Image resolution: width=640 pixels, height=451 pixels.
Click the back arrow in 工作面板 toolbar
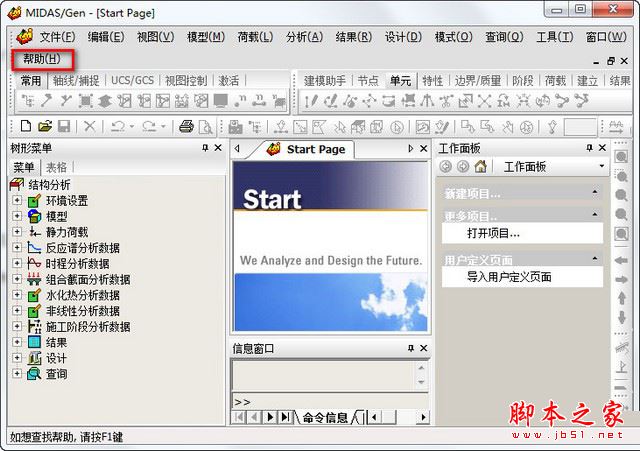[x=446, y=166]
